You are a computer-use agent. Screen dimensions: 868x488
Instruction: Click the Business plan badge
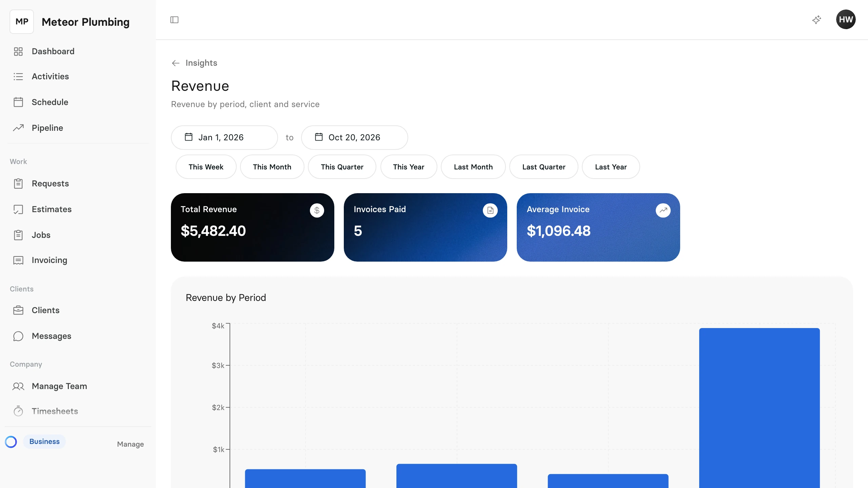tap(44, 442)
